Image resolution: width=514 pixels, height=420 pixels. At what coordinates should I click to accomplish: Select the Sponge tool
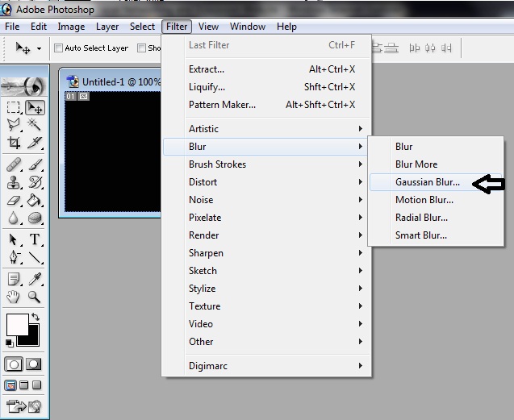coord(35,218)
